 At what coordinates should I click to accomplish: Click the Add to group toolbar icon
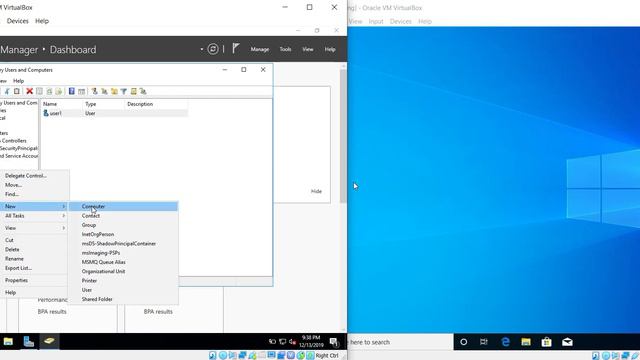click(x=143, y=91)
